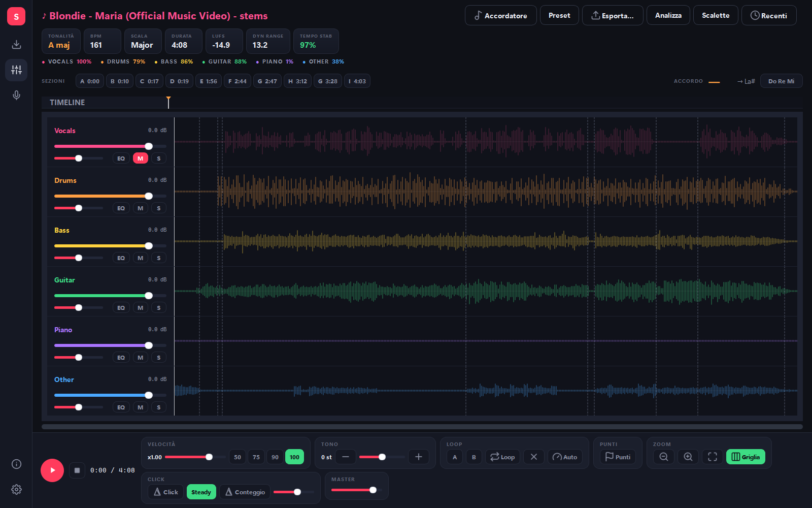The height and width of the screenshot is (508, 812).
Task: Open the Recenti recent files
Action: [x=769, y=15]
